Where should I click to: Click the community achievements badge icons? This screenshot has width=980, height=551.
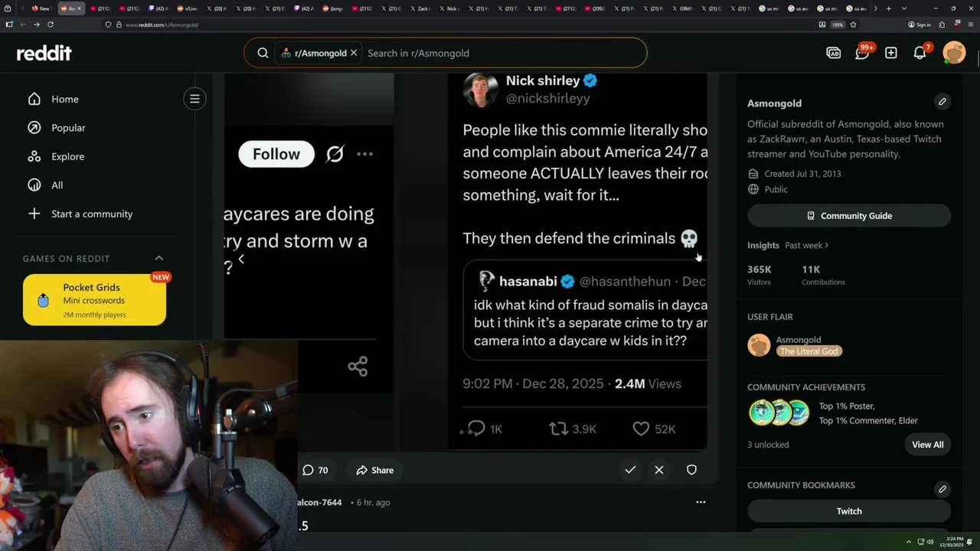[779, 412]
